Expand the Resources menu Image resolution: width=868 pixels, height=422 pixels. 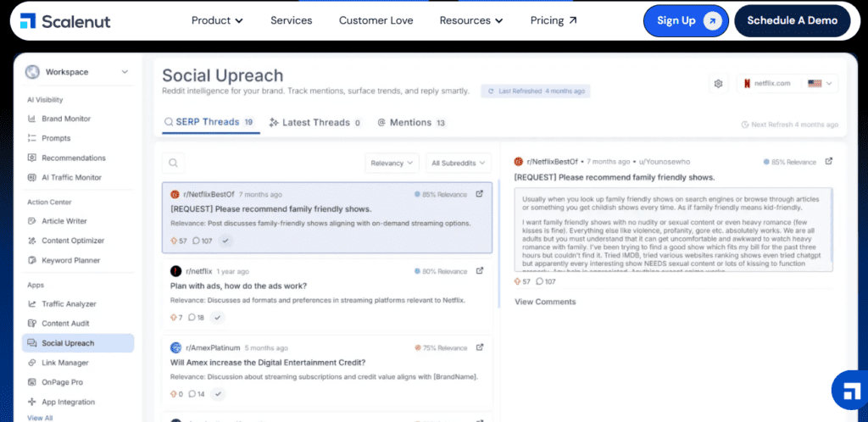coord(471,20)
